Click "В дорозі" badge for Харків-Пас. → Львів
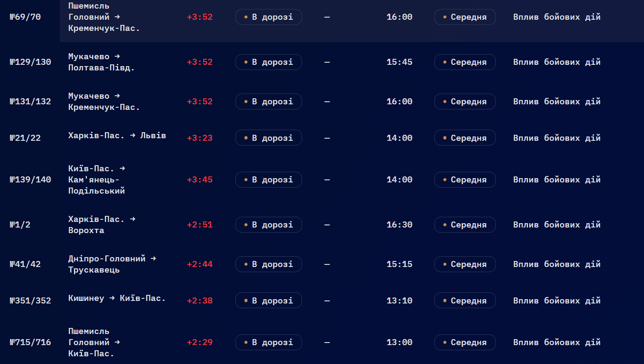Viewport: 644px width, 364px height. pyautogui.click(x=269, y=138)
